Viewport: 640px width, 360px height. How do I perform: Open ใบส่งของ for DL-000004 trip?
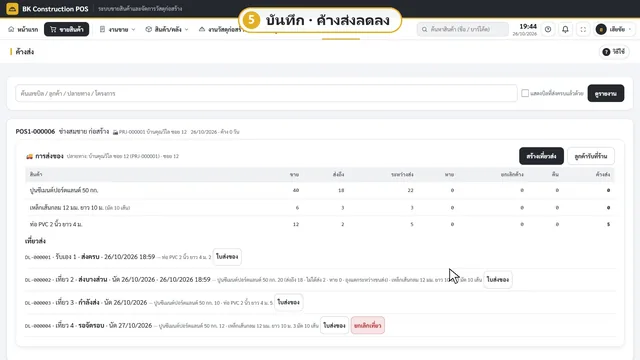[334, 325]
